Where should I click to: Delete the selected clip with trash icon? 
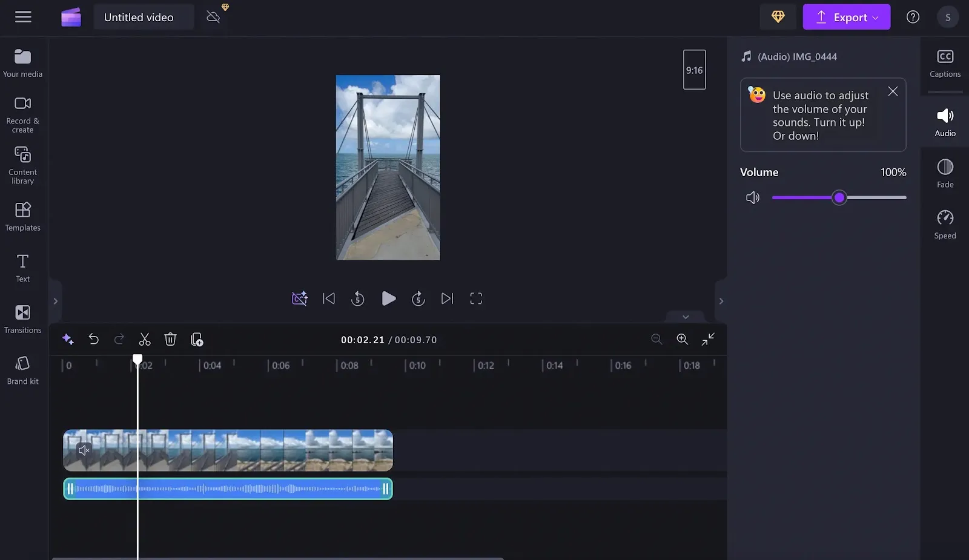170,339
